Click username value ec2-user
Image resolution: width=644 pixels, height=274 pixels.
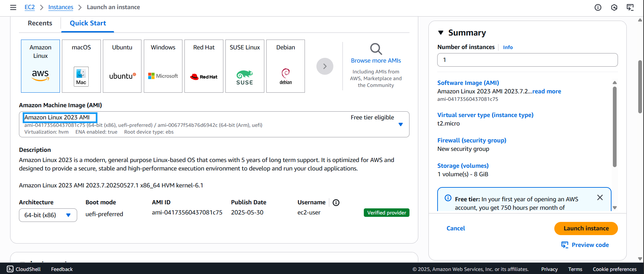point(309,212)
